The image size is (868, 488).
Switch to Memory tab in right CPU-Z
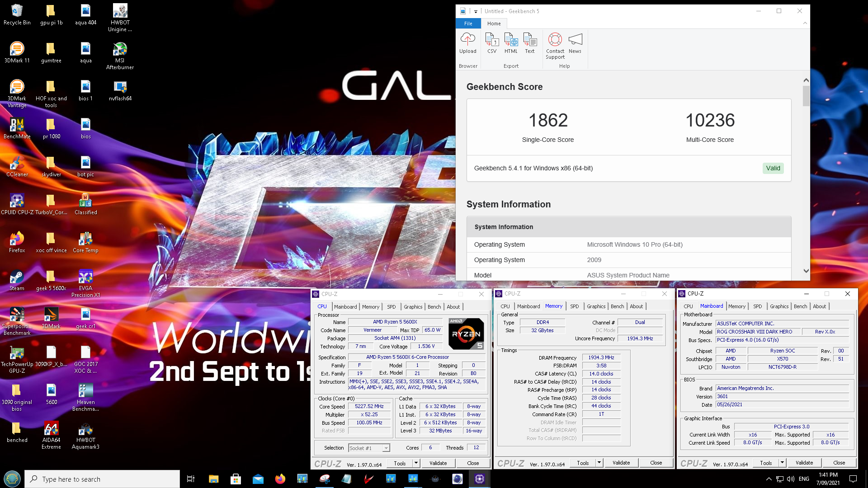(x=736, y=306)
